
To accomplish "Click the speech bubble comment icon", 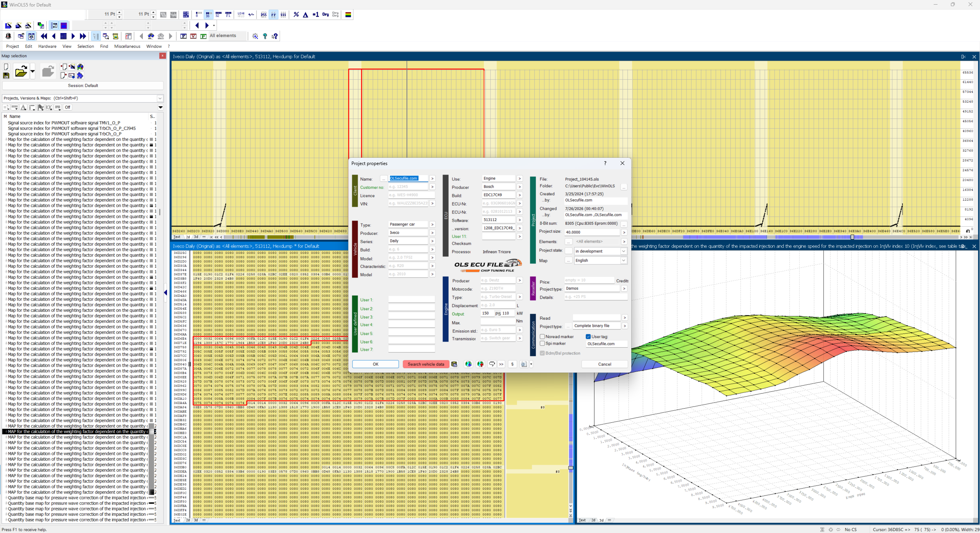I will pyautogui.click(x=492, y=364).
